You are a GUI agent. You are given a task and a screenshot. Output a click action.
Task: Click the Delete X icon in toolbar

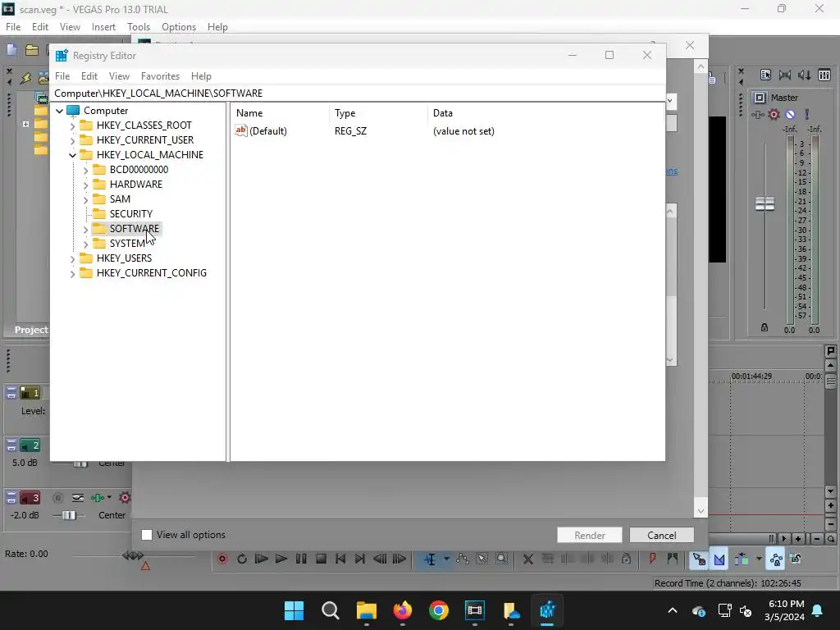click(527, 559)
